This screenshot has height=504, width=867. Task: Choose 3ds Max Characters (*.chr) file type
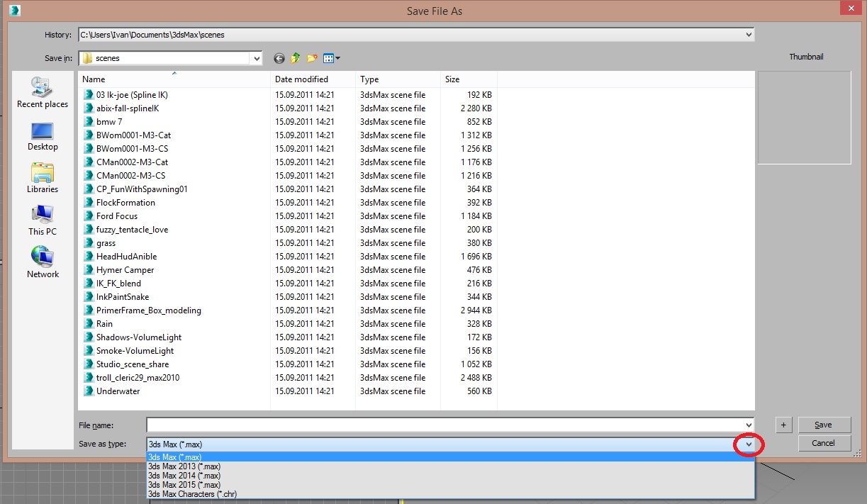click(x=451, y=494)
